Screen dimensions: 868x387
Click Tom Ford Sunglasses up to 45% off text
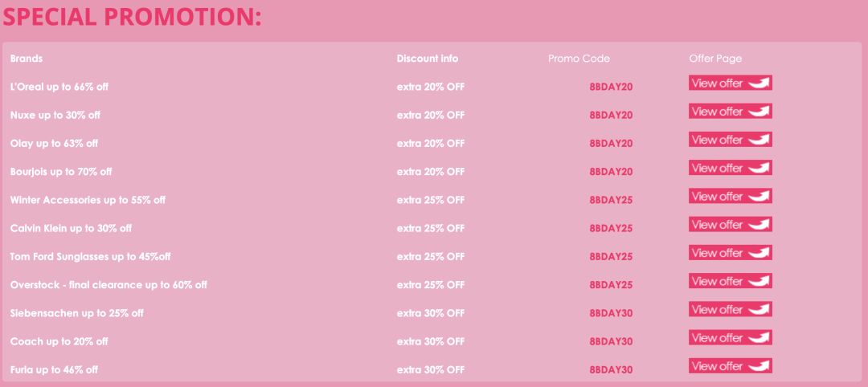click(90, 256)
